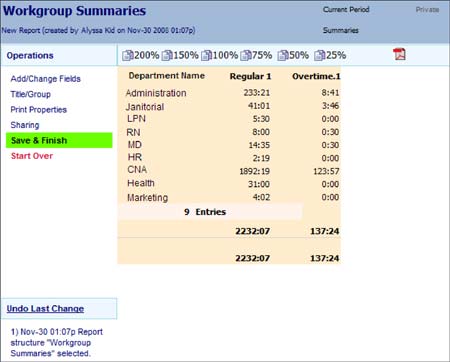Click CNA overtime value 123:57
The width and height of the screenshot is (450, 362).
326,171
